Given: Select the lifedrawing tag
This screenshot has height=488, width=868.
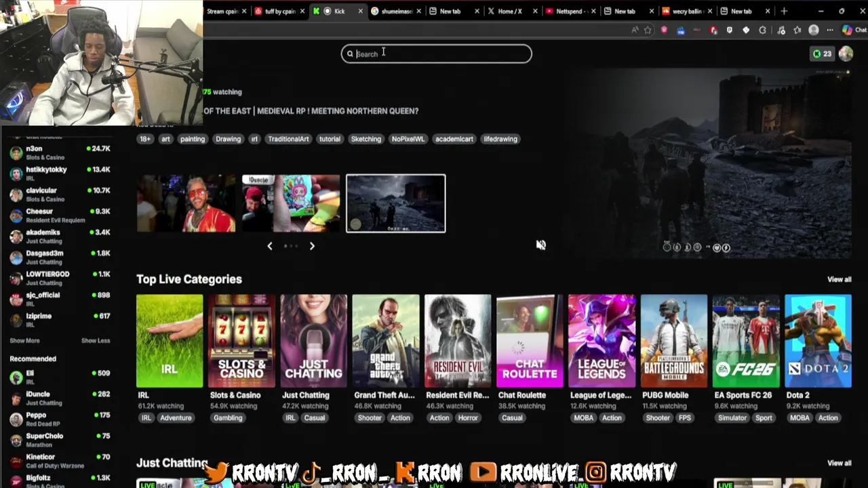Looking at the screenshot, I should click(500, 139).
